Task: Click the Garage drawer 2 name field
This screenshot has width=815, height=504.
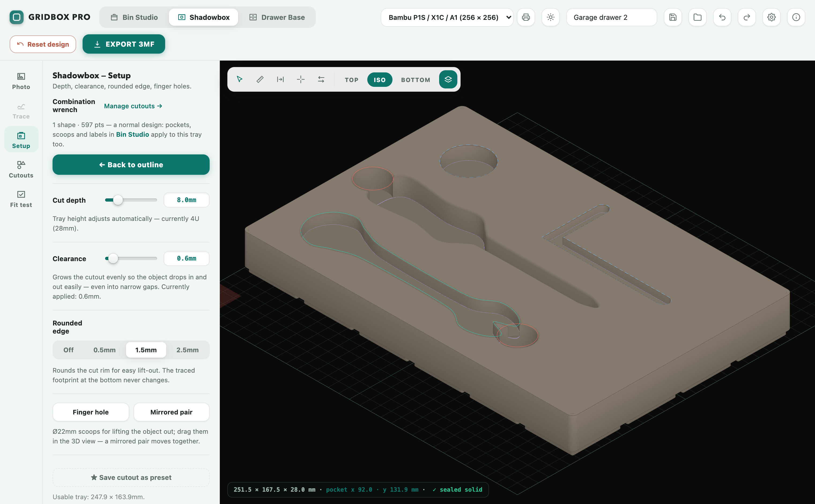Action: pyautogui.click(x=612, y=17)
